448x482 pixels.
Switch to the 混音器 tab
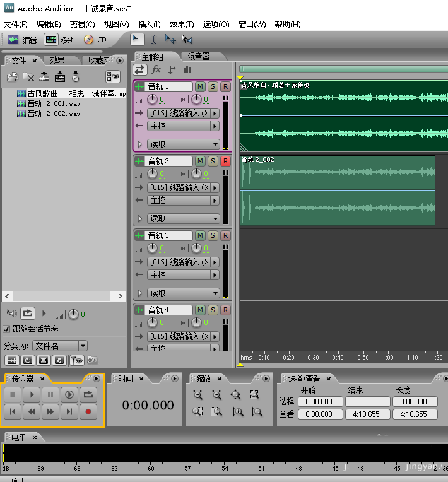click(x=198, y=57)
